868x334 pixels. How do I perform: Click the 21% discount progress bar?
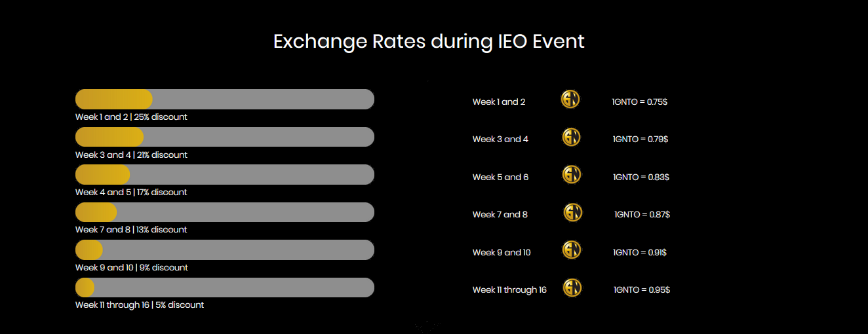coord(225,137)
